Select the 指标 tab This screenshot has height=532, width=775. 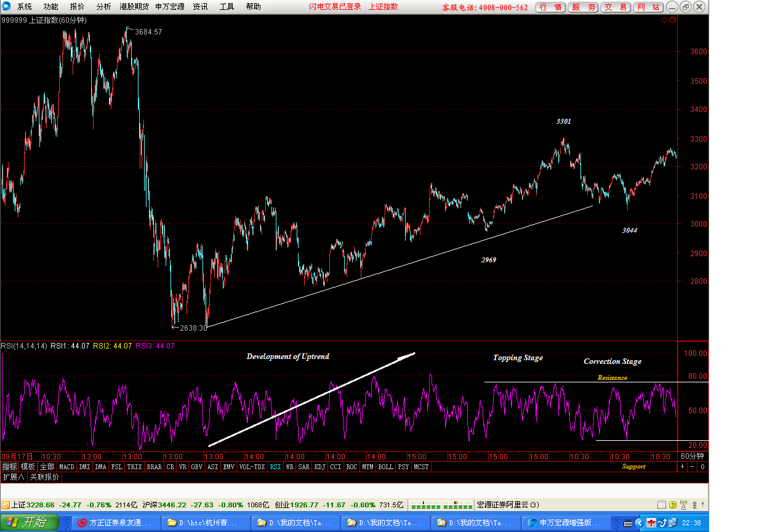coord(9,467)
